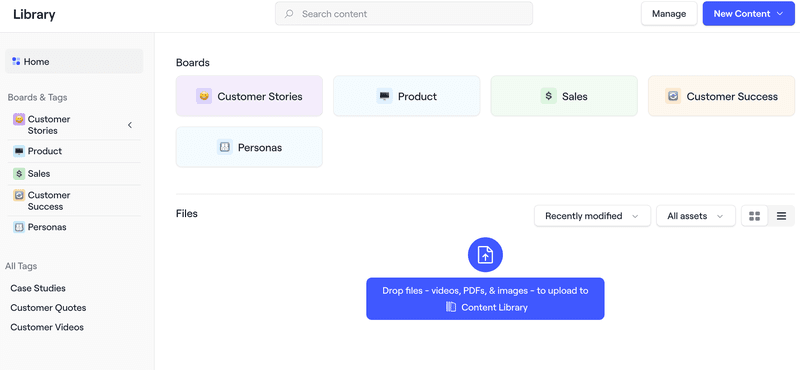
Task: Click the Home icon in sidebar
Action: click(16, 62)
